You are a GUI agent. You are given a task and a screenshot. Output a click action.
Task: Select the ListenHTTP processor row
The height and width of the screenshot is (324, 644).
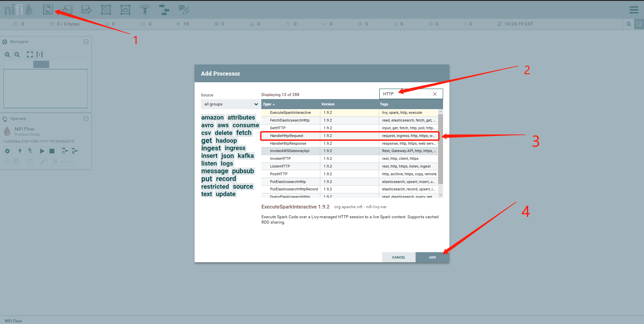[350, 166]
